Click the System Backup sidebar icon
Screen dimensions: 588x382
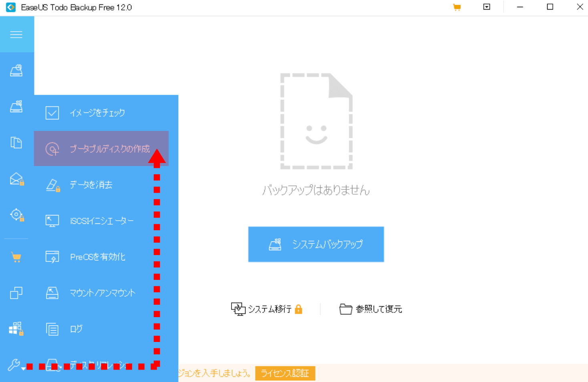pyautogui.click(x=16, y=107)
